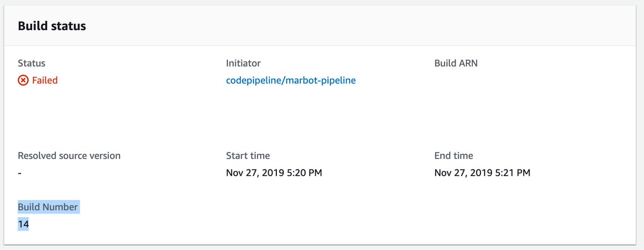
Task: Select the Initiator field label
Action: (x=243, y=63)
